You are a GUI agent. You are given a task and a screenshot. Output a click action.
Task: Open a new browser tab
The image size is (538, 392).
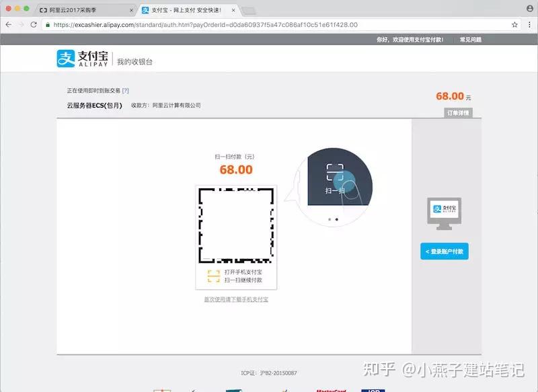pyautogui.click(x=249, y=11)
